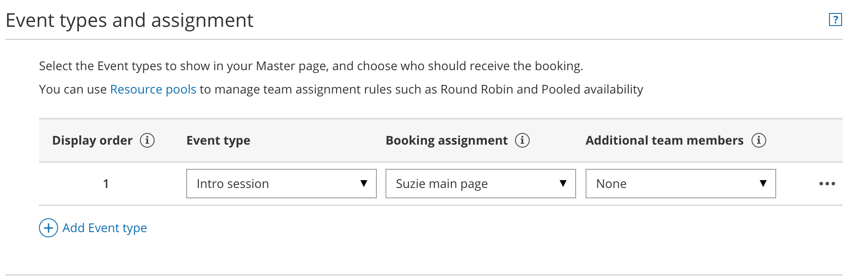
Task: Click the arrow on Intro session dropdown
Action: 364,184
